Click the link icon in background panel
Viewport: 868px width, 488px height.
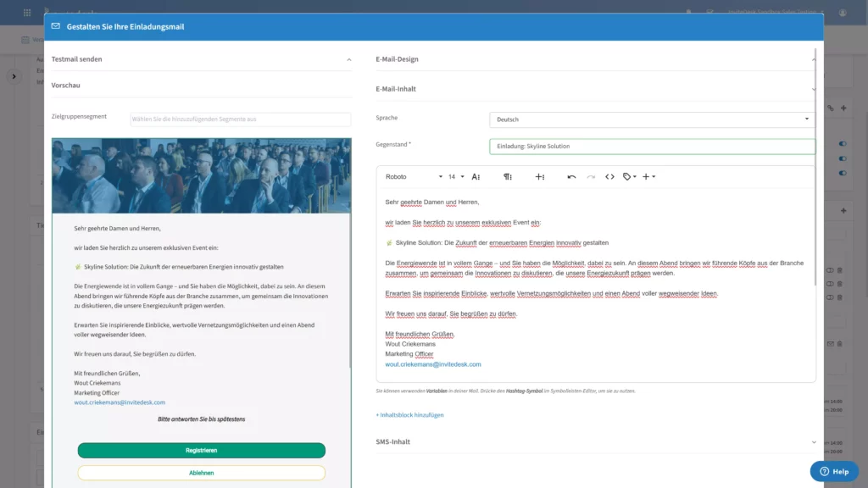coord(831,108)
